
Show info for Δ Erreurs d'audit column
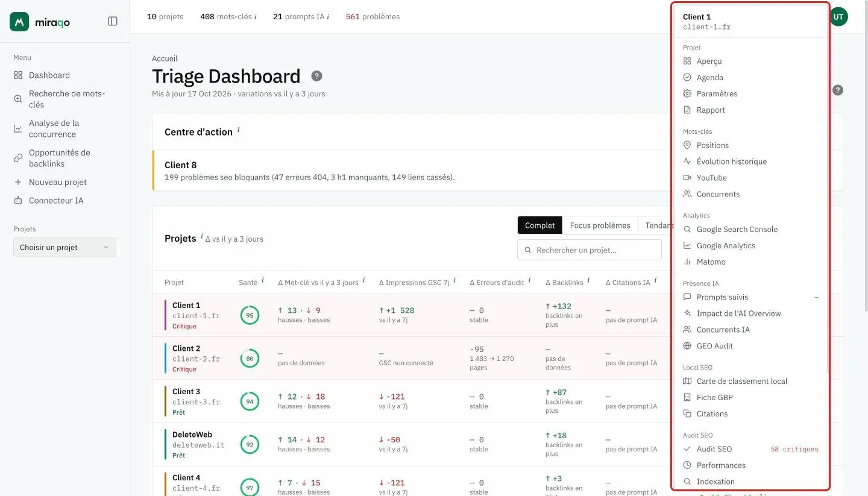(529, 280)
